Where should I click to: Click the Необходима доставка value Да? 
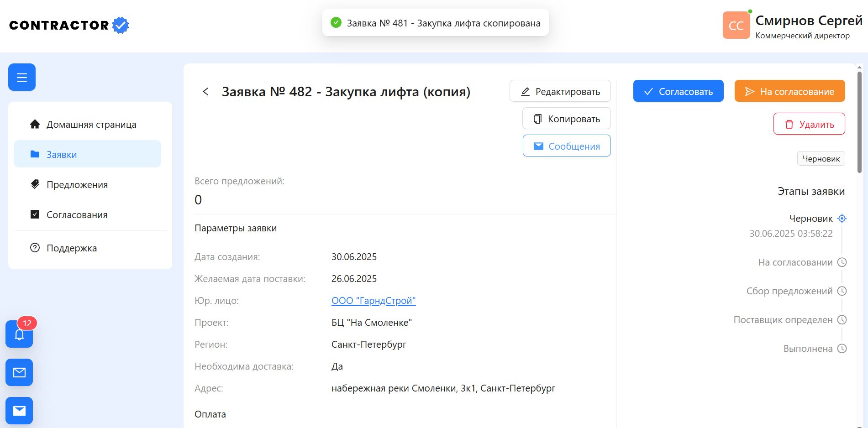(x=337, y=366)
